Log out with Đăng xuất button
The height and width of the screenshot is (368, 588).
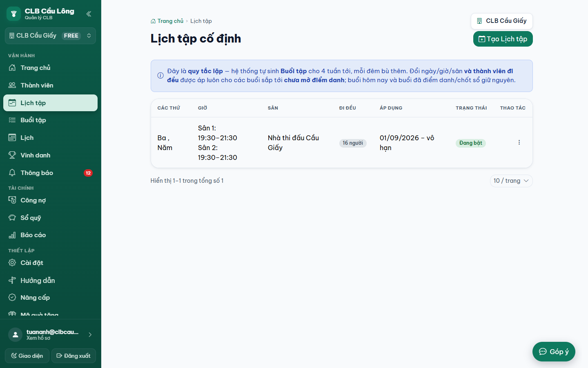click(73, 356)
